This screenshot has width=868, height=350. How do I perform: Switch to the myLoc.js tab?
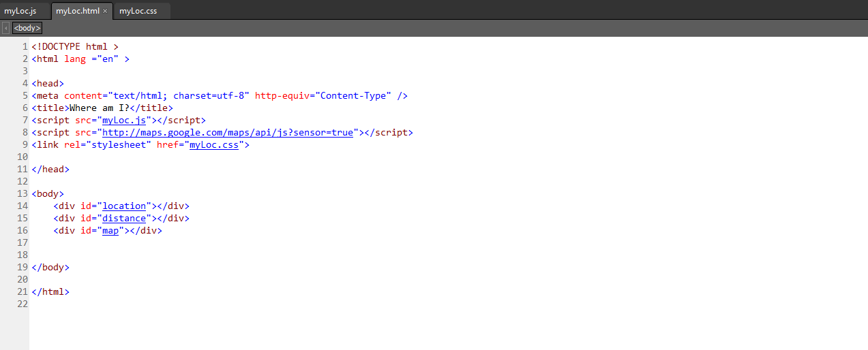(20, 11)
